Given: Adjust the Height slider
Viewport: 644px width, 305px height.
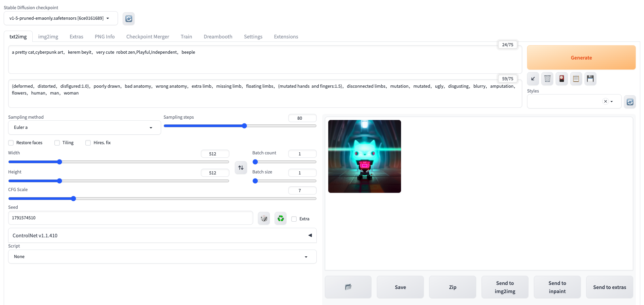Looking at the screenshot, I should click(119, 181).
